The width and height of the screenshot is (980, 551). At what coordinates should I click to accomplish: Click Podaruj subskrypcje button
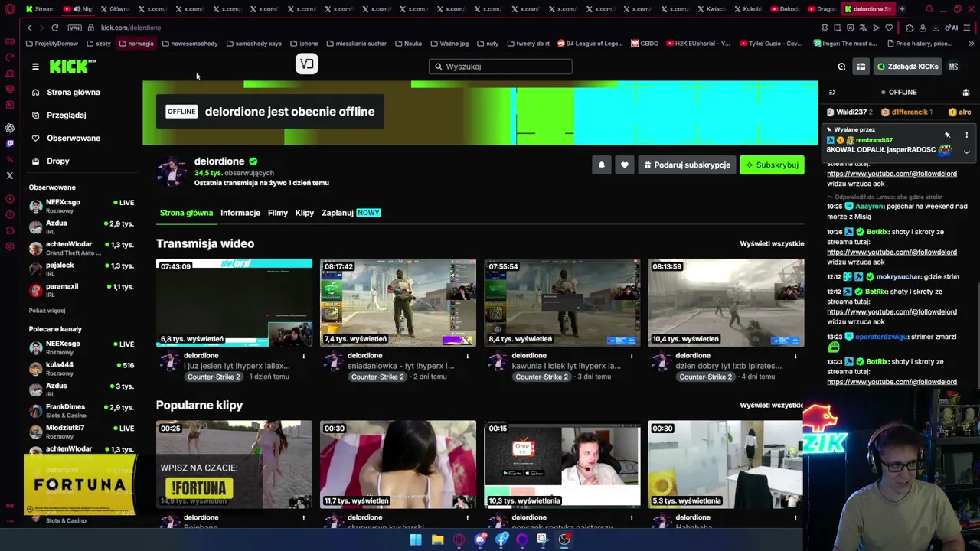click(687, 165)
